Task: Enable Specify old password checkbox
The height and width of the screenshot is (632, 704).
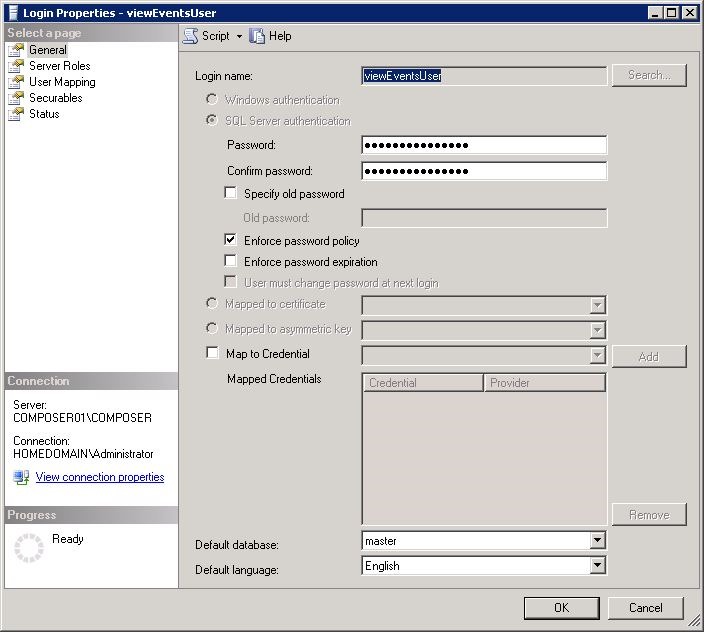Action: pos(232,194)
